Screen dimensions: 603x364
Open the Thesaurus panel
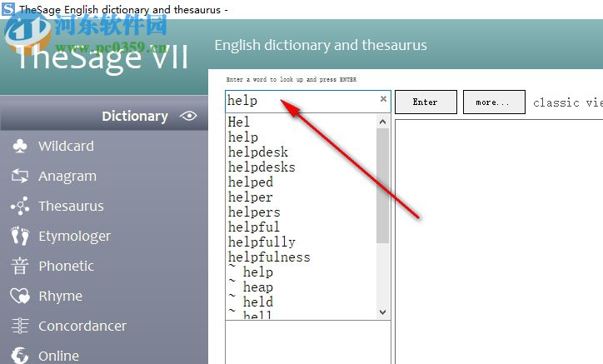tap(71, 207)
